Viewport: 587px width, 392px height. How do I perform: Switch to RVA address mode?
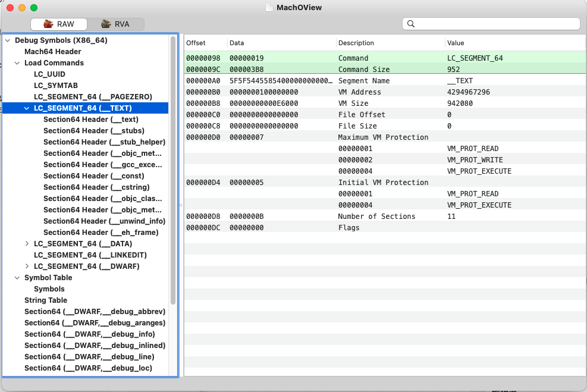pyautogui.click(x=115, y=24)
